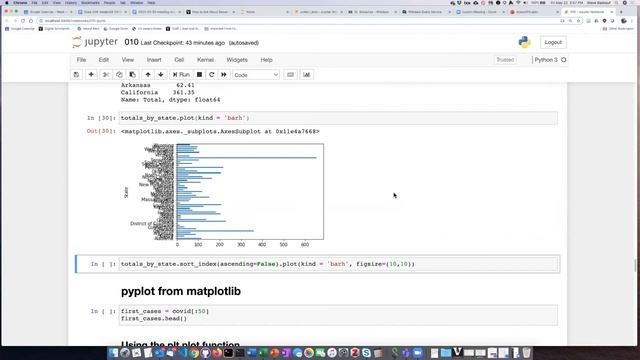
Task: Open the notebook Help menu
Action: tap(266, 60)
